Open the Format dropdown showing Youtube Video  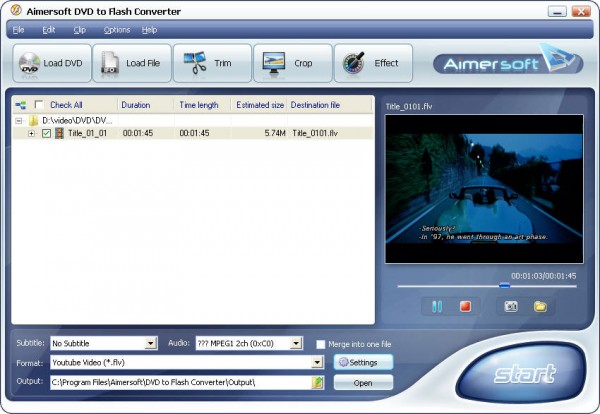coord(320,362)
